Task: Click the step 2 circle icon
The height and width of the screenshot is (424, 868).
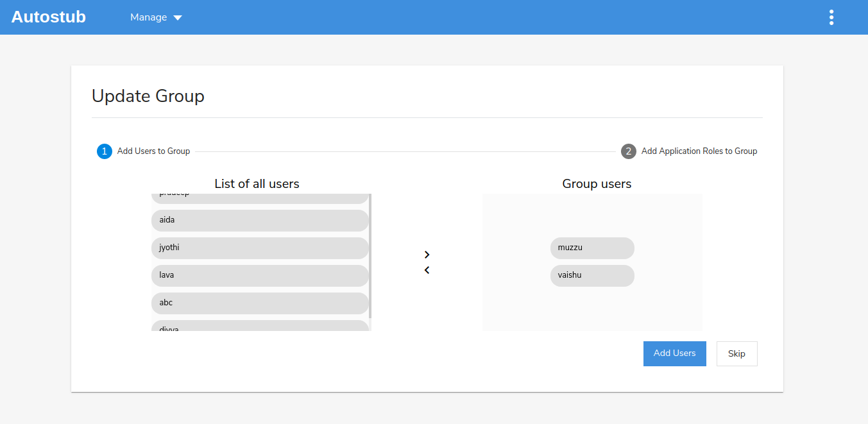Action: point(629,151)
